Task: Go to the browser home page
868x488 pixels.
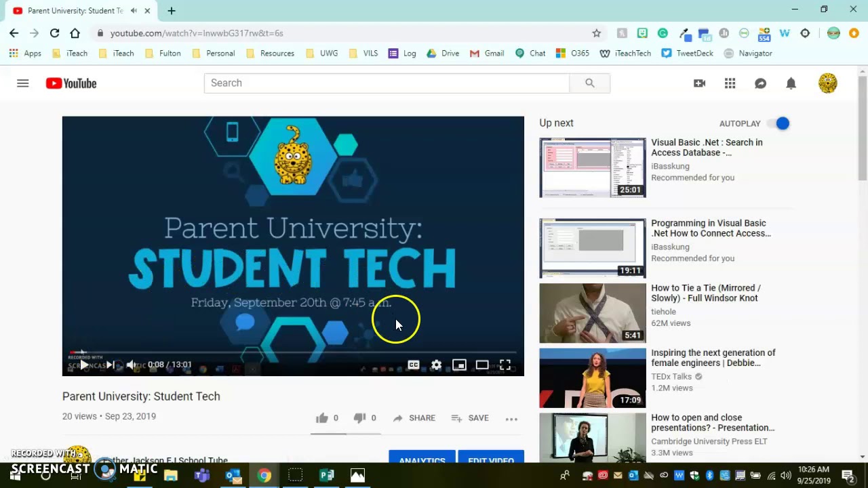Action: pos(75,33)
